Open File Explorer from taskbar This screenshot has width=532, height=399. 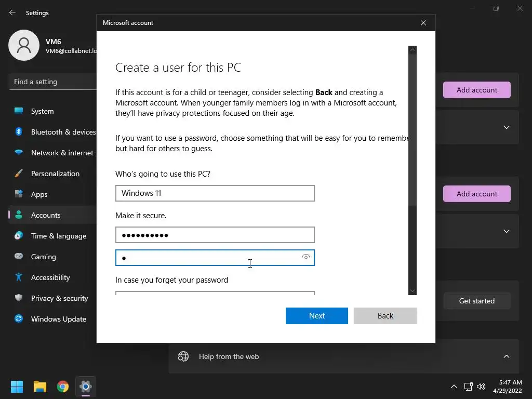coord(39,387)
